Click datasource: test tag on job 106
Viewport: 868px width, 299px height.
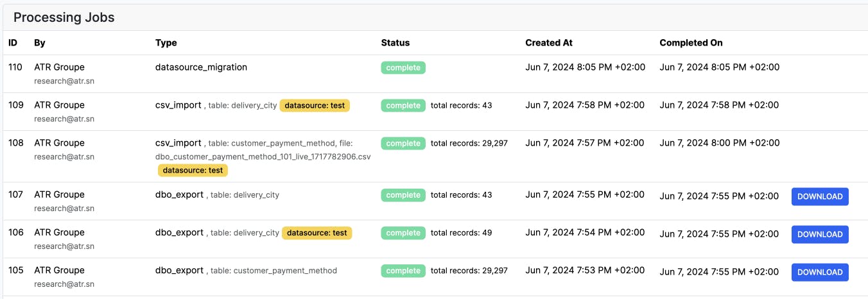pyautogui.click(x=317, y=233)
